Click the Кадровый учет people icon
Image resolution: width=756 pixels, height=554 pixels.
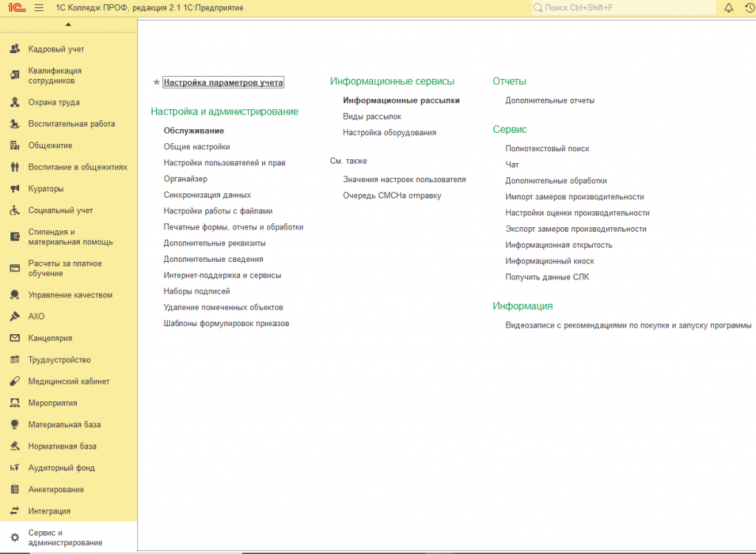point(15,49)
